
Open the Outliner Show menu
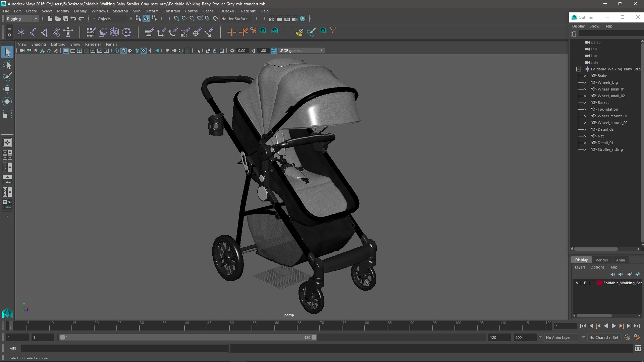click(594, 26)
